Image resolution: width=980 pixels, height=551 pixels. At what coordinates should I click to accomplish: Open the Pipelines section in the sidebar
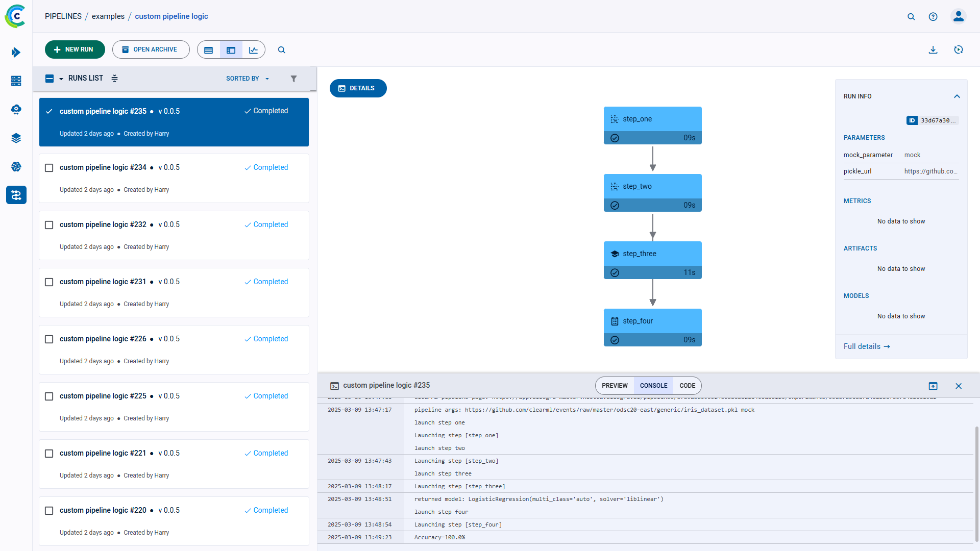16,195
